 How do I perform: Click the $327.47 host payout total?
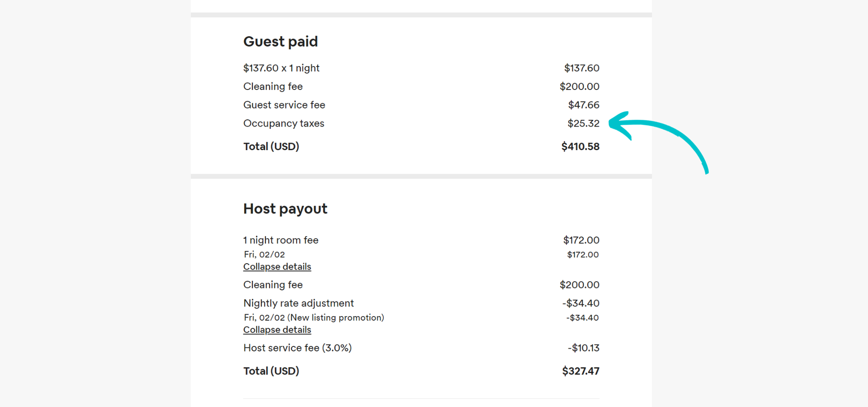tap(580, 371)
